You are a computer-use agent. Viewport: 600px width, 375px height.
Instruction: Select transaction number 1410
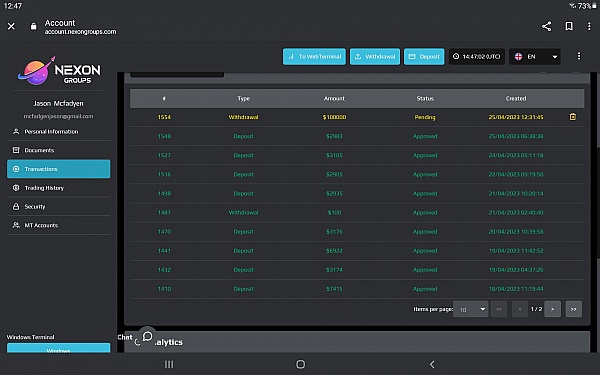click(164, 289)
